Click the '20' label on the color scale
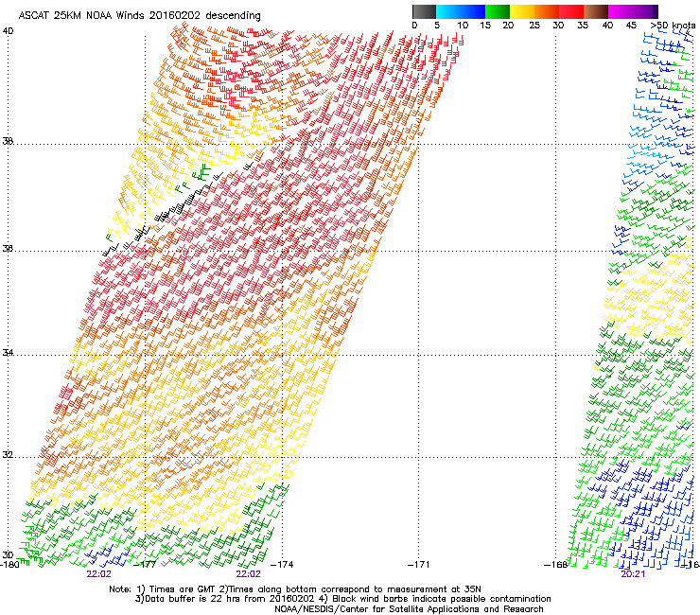Viewport: 700px width, 615px height. point(508,26)
